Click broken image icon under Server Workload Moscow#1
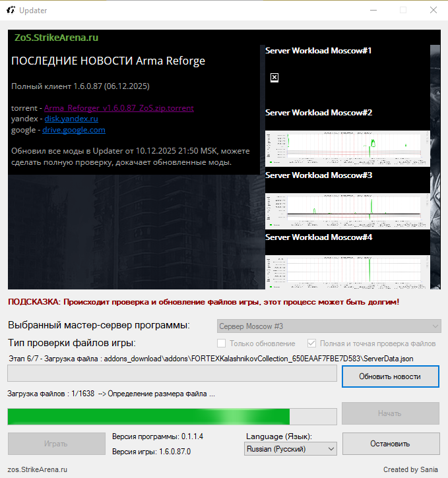 (x=274, y=78)
